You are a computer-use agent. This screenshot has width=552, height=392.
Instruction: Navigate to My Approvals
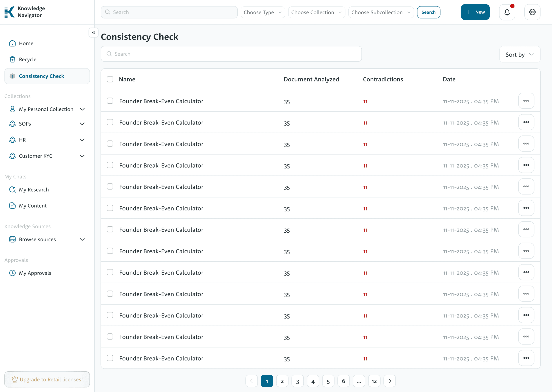click(35, 273)
